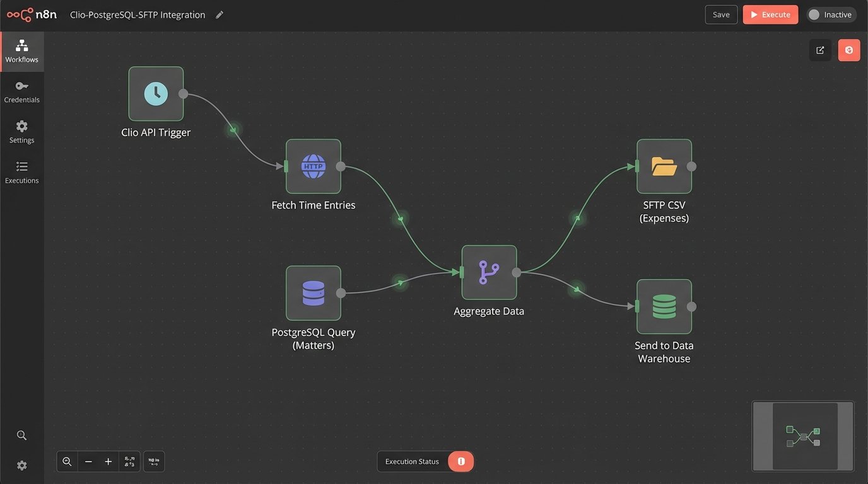Image resolution: width=868 pixels, height=484 pixels.
Task: Open the Credentials section in sidebar
Action: click(22, 91)
